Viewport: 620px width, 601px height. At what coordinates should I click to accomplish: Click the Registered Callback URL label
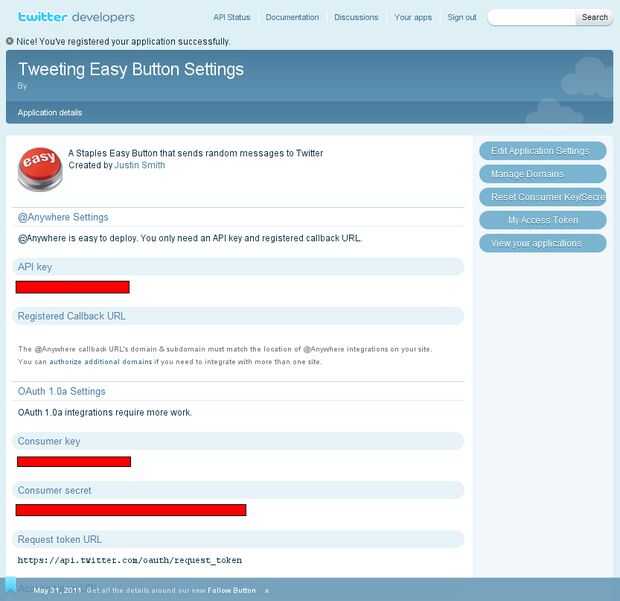pyautogui.click(x=72, y=316)
